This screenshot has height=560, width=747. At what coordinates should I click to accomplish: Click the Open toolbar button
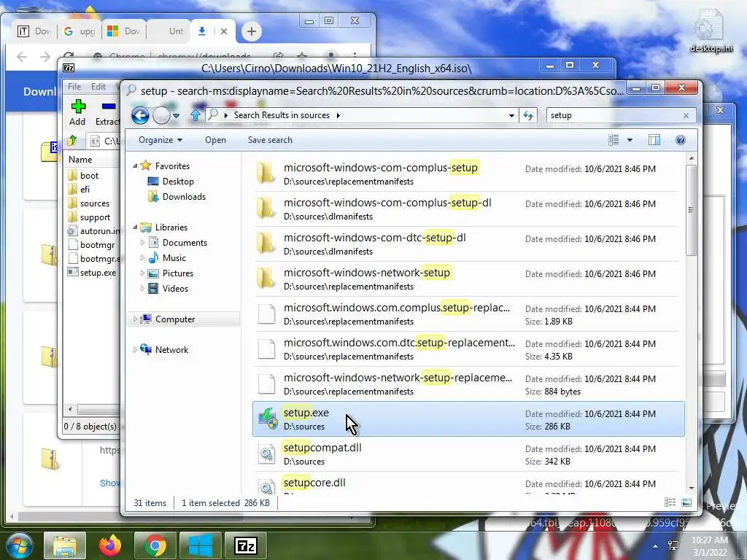pos(215,140)
